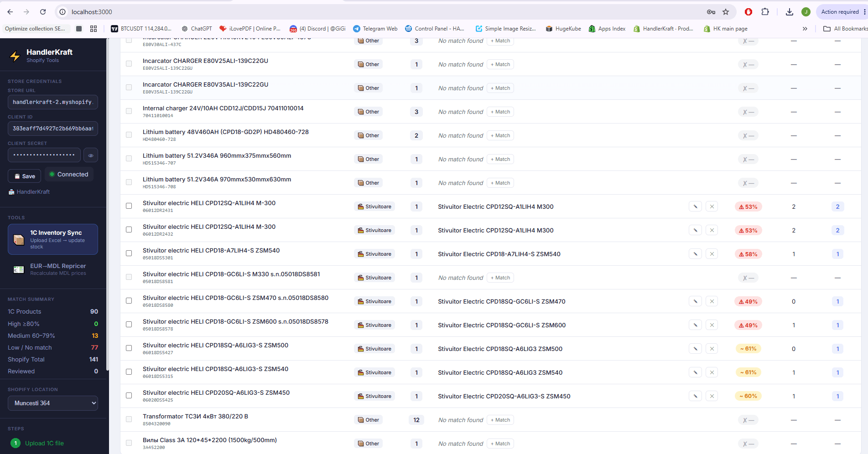Check the box for CPD18-GC6LI-S ZSM600 row
The height and width of the screenshot is (454, 868).
[129, 325]
